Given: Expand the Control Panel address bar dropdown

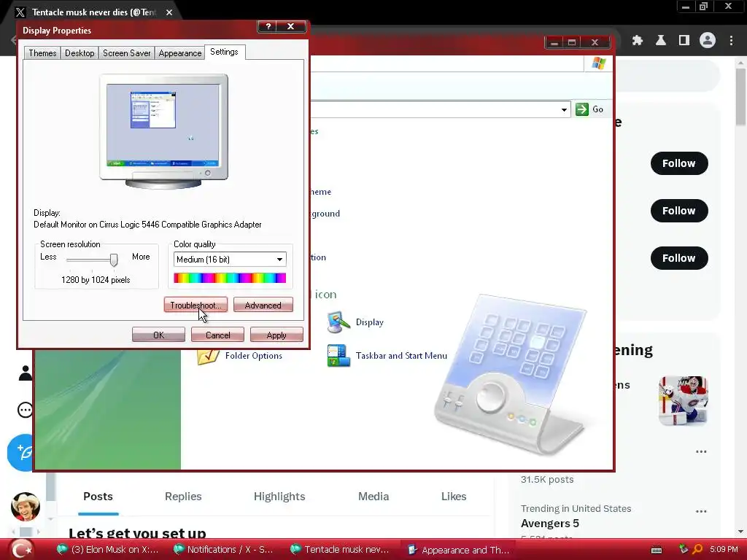Looking at the screenshot, I should (564, 109).
